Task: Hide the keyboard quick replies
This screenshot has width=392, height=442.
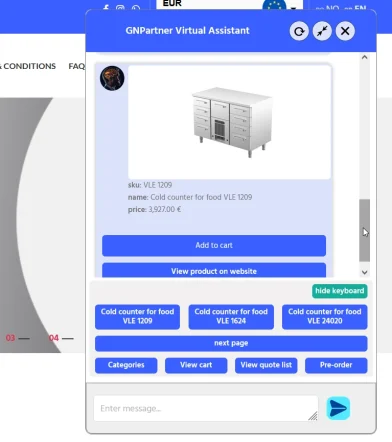Action: click(340, 291)
